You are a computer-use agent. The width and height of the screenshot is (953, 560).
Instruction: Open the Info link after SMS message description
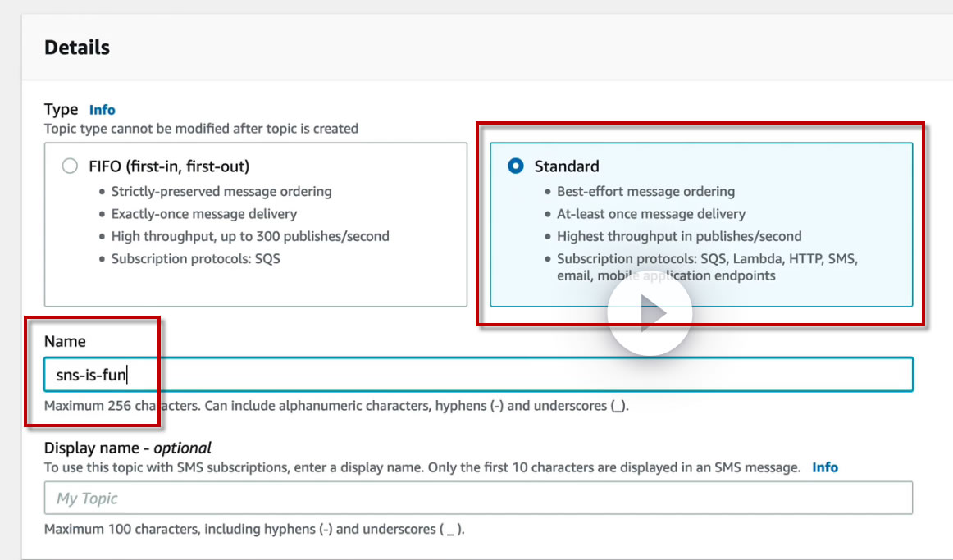[x=825, y=467]
